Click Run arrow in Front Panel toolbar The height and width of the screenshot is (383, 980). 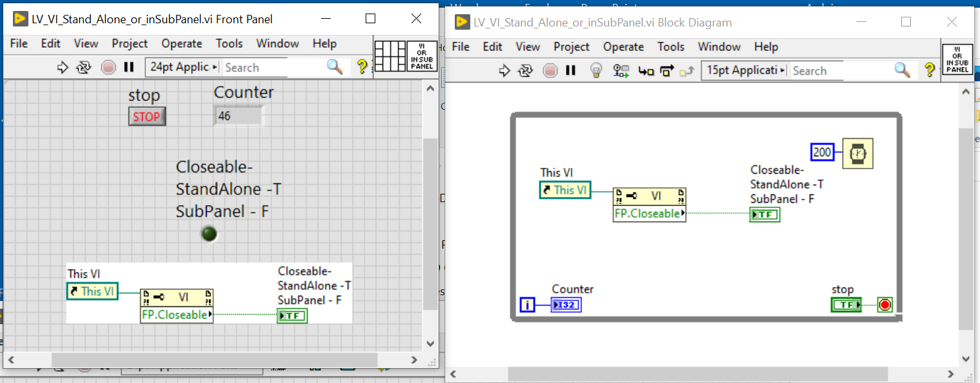63,67
